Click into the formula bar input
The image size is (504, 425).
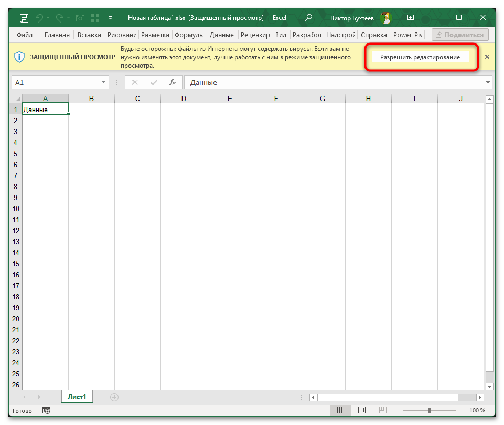click(334, 83)
